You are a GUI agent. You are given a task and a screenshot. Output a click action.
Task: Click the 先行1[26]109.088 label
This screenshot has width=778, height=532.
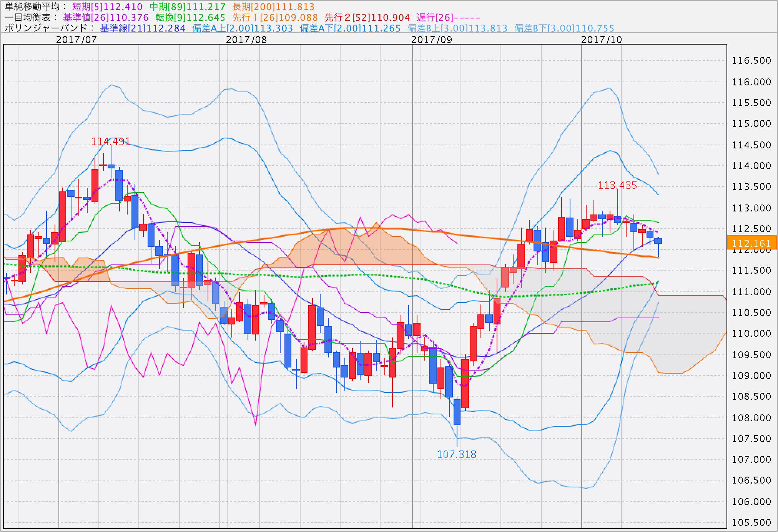275,17
